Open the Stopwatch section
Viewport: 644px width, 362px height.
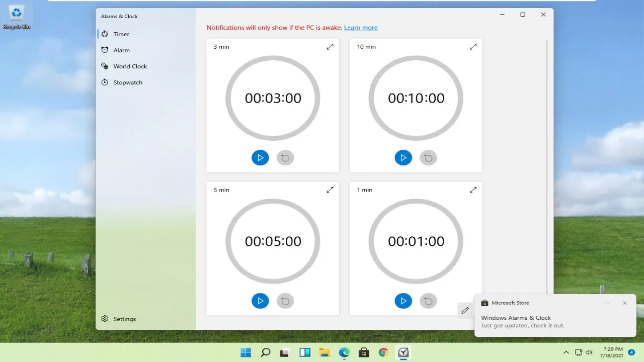(146, 82)
